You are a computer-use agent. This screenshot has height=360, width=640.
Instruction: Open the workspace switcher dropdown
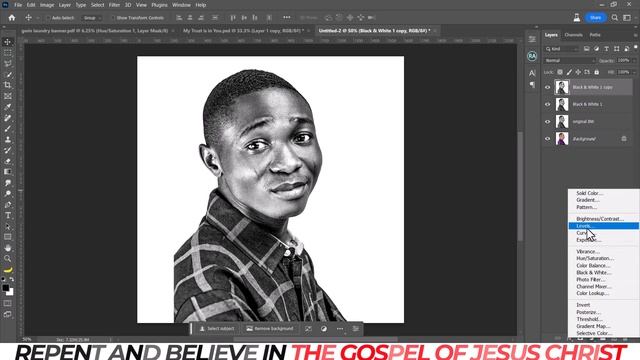(x=627, y=18)
